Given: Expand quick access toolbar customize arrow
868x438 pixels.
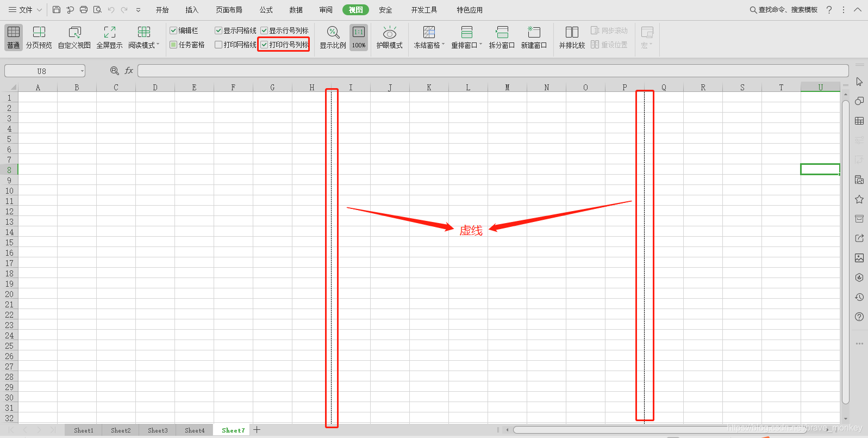Looking at the screenshot, I should click(x=138, y=10).
